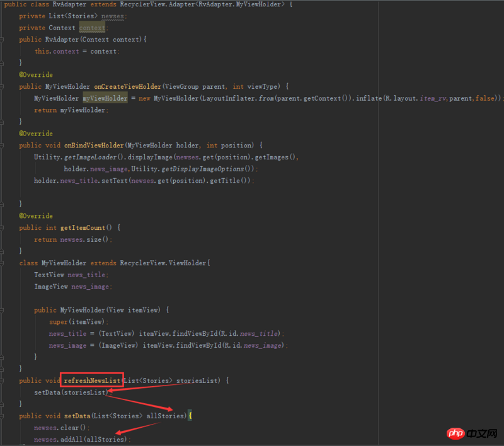Click 'holder.news_image' argument
Viewport: 504px width, 446px height.
click(x=96, y=169)
